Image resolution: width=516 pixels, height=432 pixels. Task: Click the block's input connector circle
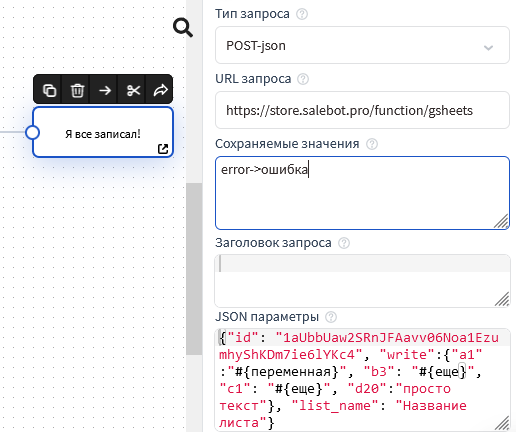pyautogui.click(x=32, y=132)
